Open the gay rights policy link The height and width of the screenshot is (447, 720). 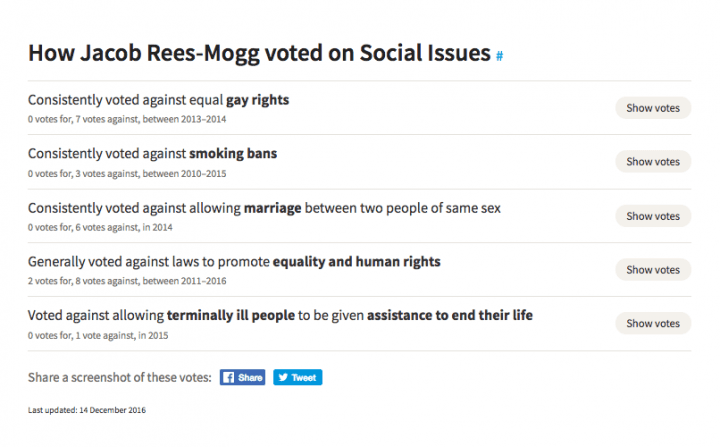(x=257, y=100)
